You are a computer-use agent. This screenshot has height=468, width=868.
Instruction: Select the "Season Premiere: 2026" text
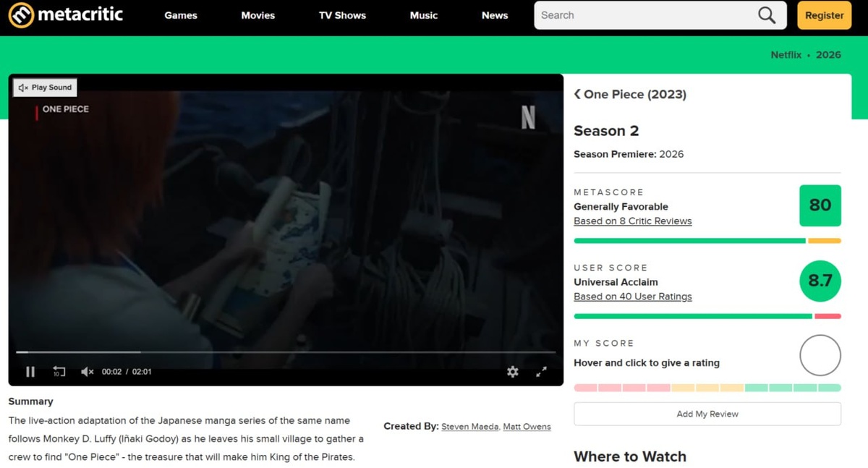pyautogui.click(x=629, y=154)
